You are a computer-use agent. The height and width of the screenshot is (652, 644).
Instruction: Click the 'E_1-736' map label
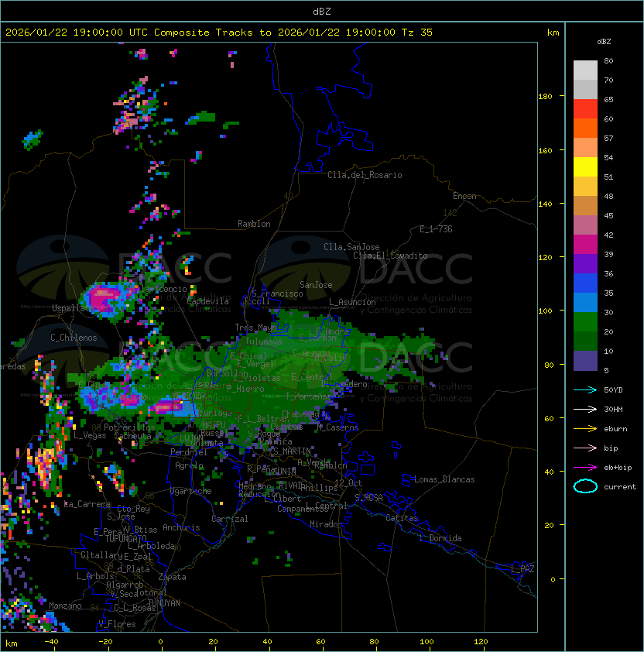[x=436, y=229]
